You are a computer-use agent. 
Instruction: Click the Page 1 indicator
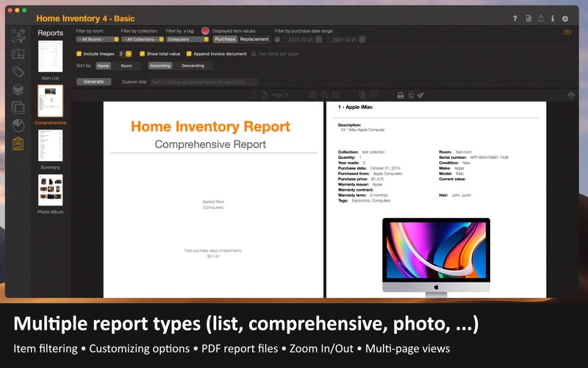click(280, 96)
